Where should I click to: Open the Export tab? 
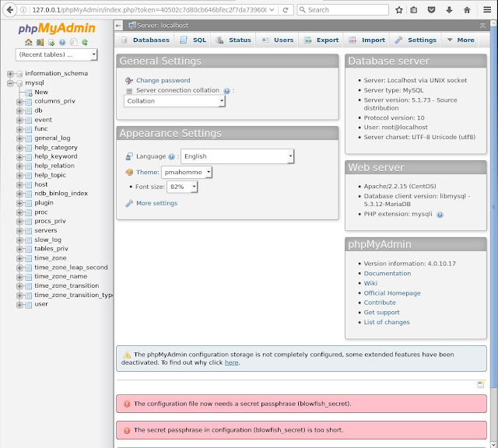click(x=321, y=40)
